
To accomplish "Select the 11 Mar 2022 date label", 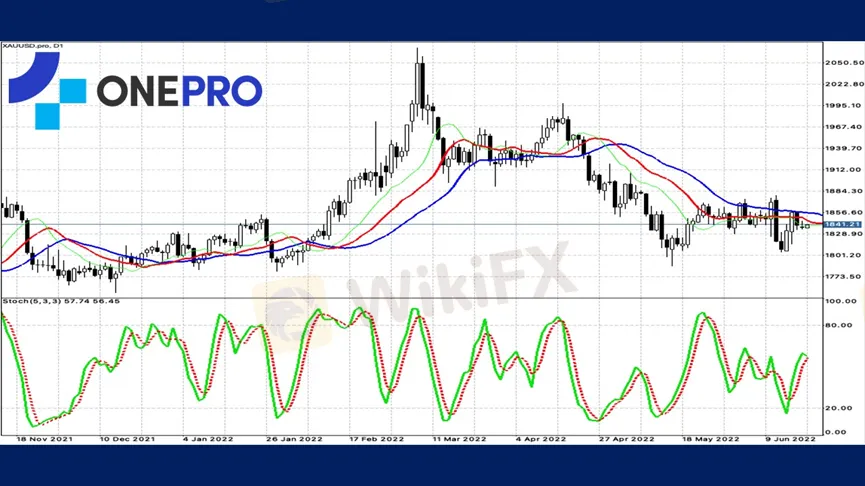I will [457, 439].
